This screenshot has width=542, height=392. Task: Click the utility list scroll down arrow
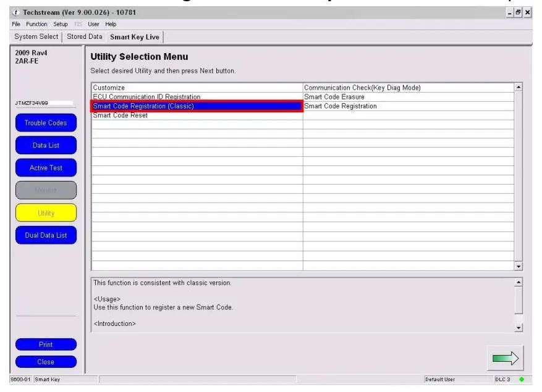point(518,266)
